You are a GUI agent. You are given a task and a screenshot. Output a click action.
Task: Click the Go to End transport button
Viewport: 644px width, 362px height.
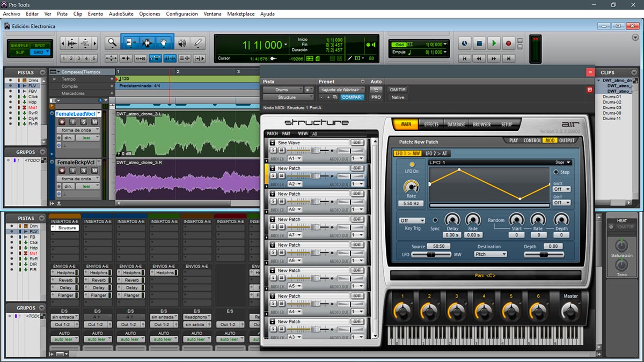coord(508,58)
